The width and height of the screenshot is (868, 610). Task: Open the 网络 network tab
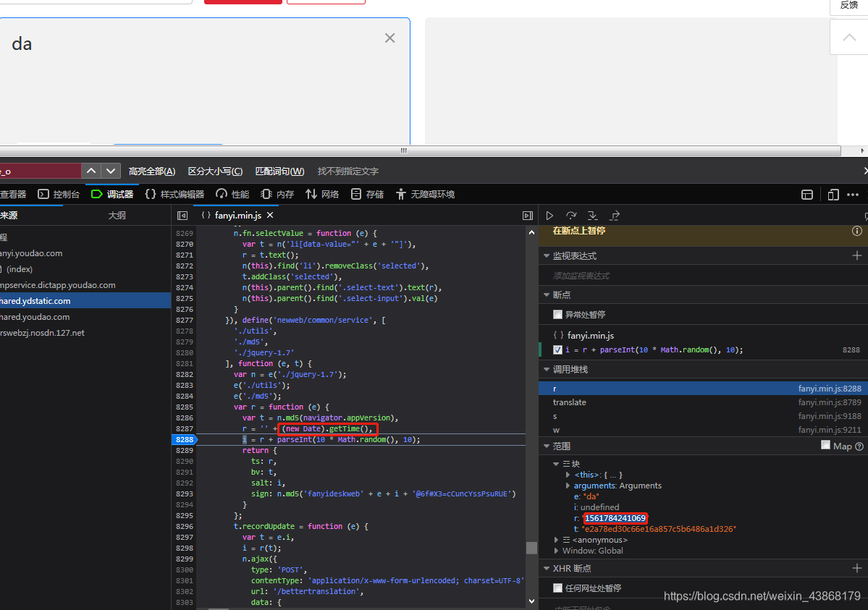click(322, 195)
